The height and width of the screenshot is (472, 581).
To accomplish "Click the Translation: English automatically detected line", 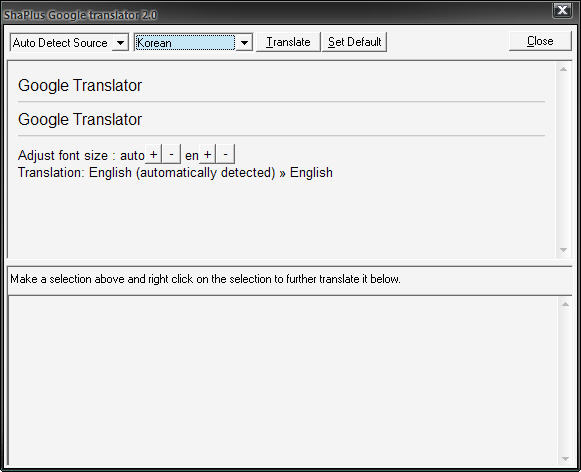I will coord(175,173).
